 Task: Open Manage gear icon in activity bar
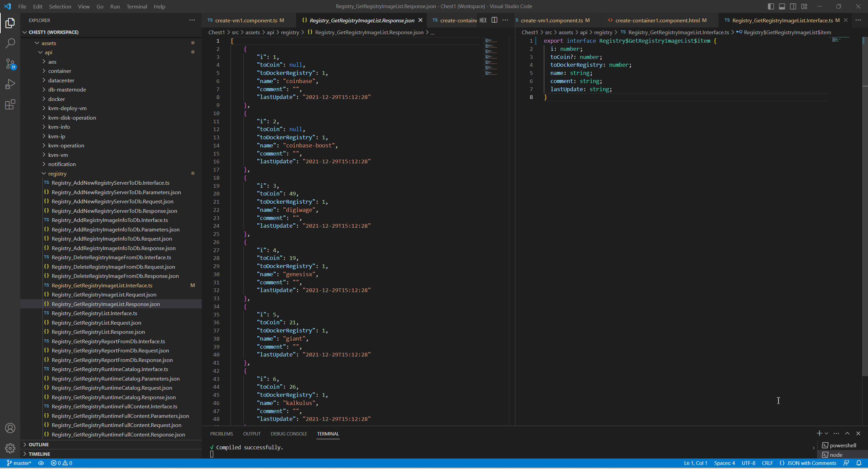pyautogui.click(x=10, y=448)
